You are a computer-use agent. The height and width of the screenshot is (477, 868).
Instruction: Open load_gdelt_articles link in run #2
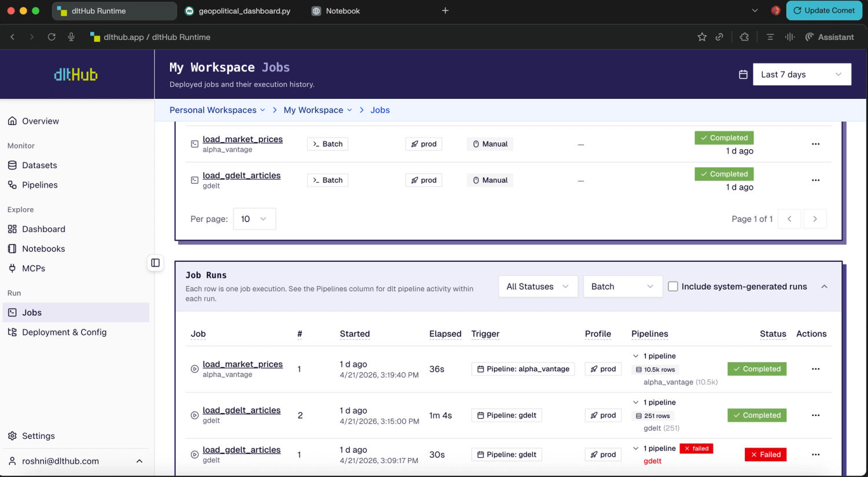241,410
